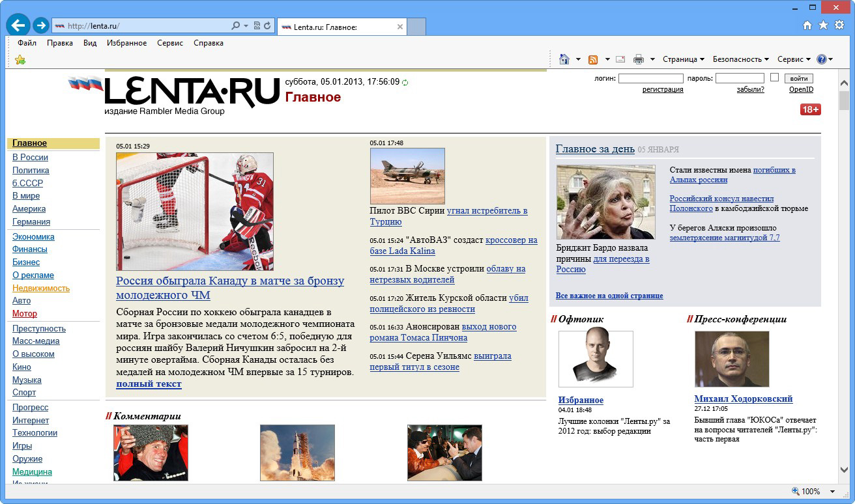Click the hockey goalie news photo
The width and height of the screenshot is (855, 504).
pos(195,212)
